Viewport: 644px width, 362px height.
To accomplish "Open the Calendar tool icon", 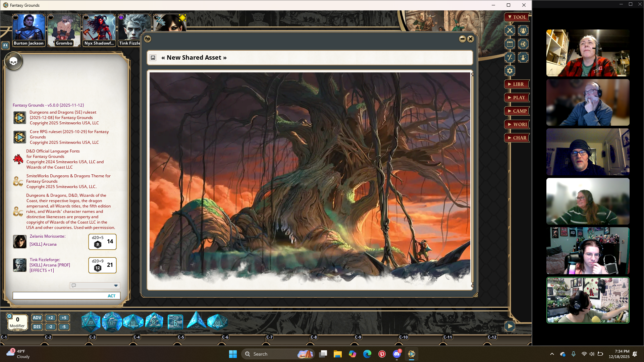I will click(509, 44).
